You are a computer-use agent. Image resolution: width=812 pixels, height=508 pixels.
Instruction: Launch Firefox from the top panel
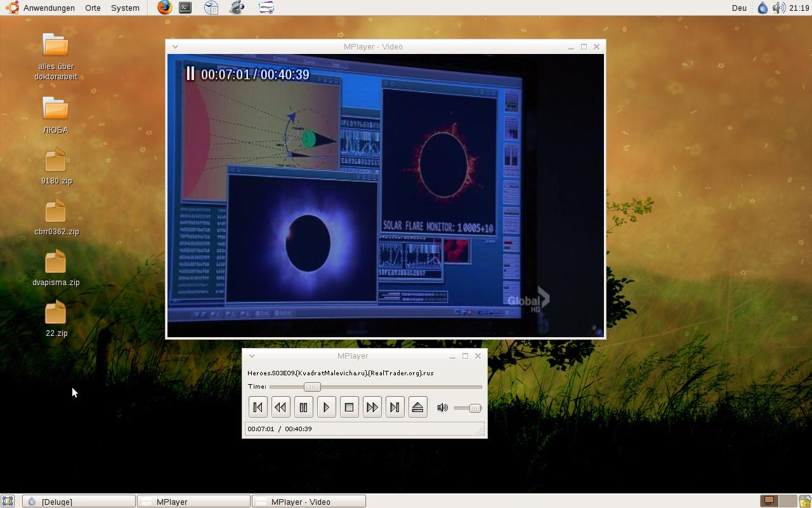coord(164,8)
